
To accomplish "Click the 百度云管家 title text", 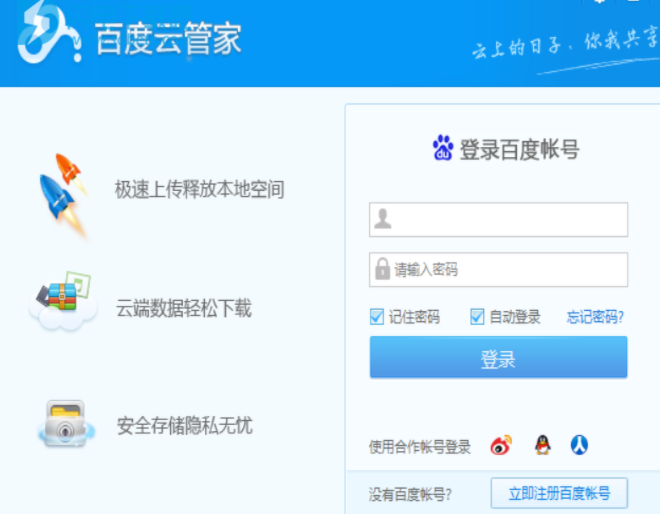I will tap(169, 39).
